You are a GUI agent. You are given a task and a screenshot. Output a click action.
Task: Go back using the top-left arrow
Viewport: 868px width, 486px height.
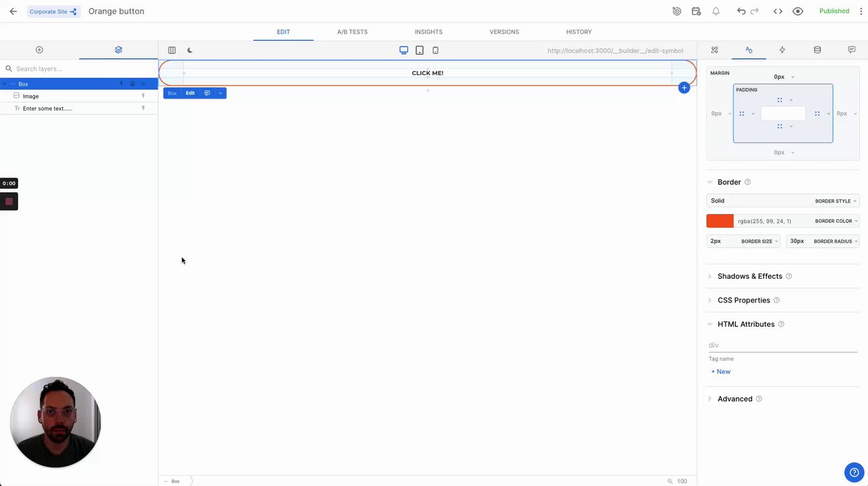click(13, 11)
